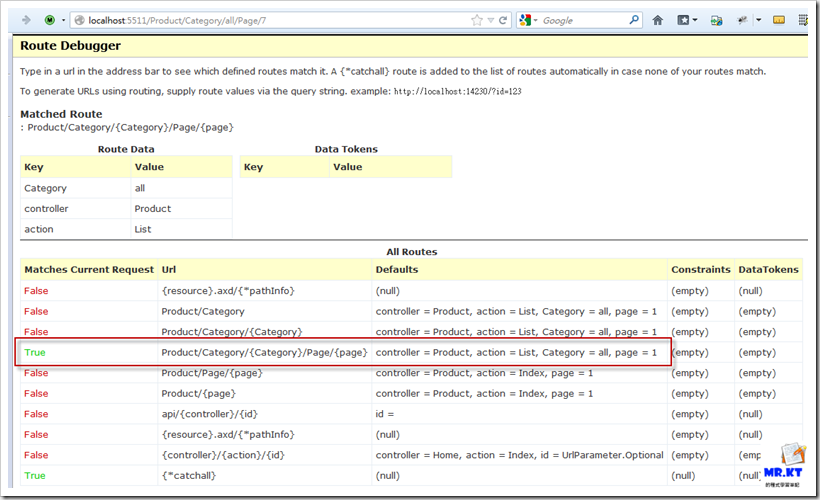Click the rightmost partially visible toolbar icon
The image size is (820, 500).
click(803, 20)
